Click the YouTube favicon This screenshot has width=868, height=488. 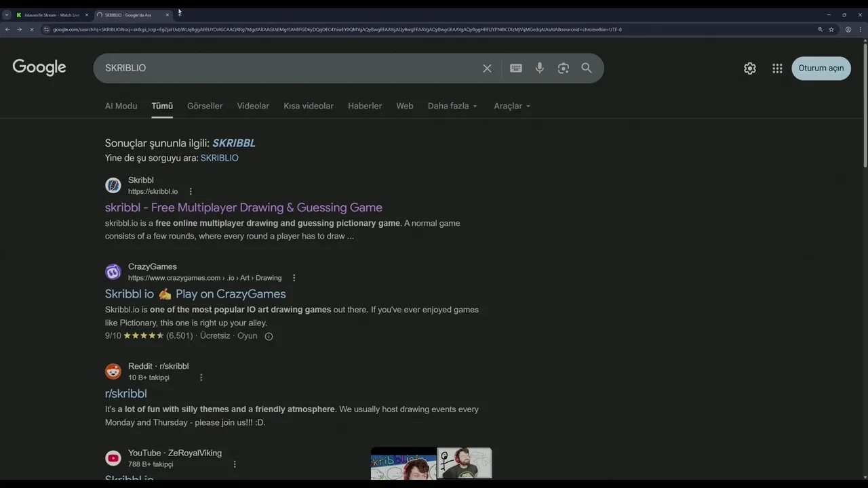pyautogui.click(x=113, y=458)
